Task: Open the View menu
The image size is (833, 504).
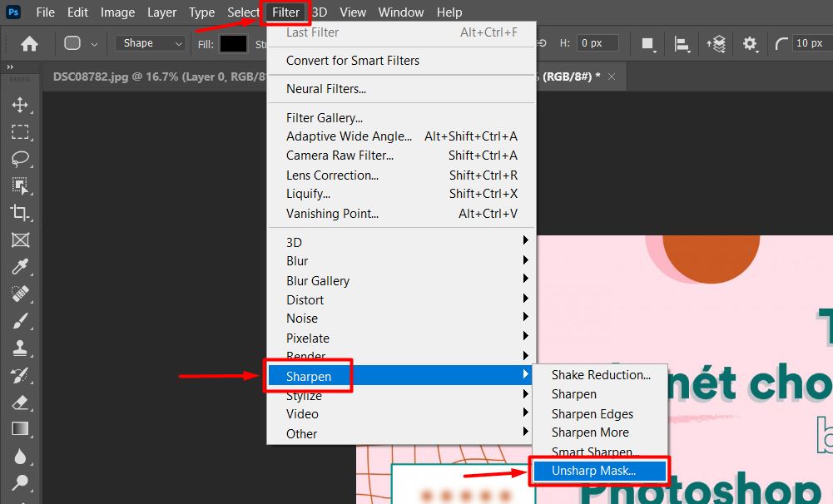Action: pyautogui.click(x=353, y=12)
